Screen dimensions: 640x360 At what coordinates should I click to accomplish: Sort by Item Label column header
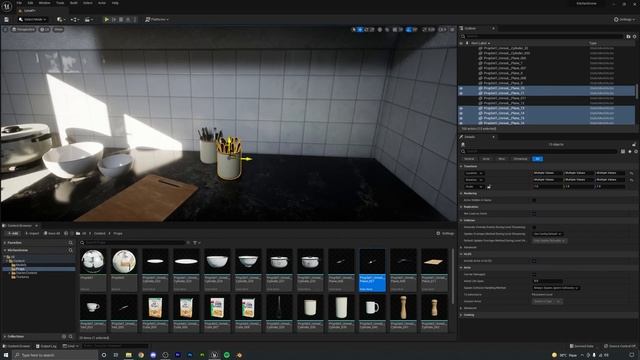pyautogui.click(x=480, y=43)
